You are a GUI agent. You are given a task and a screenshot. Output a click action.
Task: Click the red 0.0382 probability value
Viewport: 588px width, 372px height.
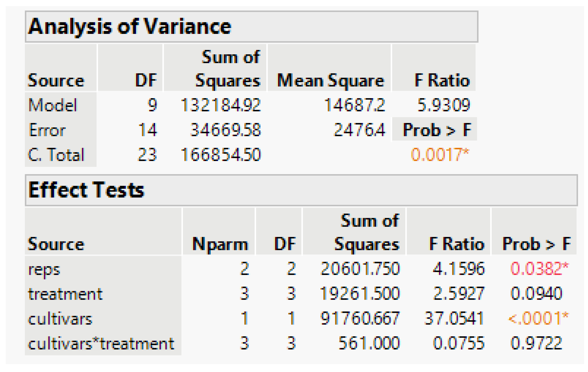pyautogui.click(x=539, y=269)
